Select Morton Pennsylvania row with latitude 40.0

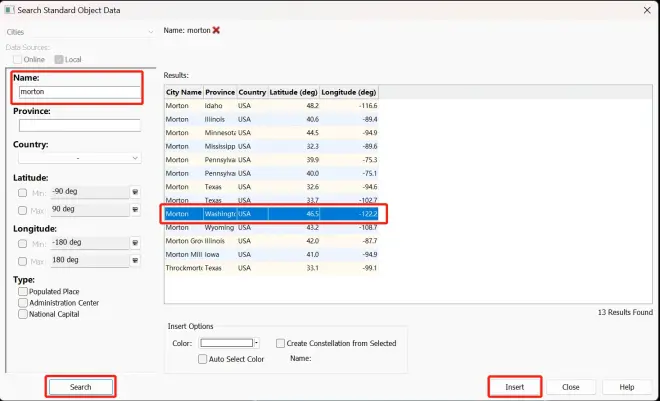tap(271, 173)
